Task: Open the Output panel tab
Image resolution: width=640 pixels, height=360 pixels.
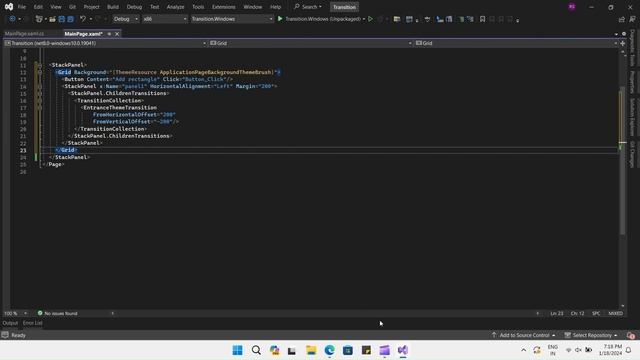Action: tap(10, 323)
